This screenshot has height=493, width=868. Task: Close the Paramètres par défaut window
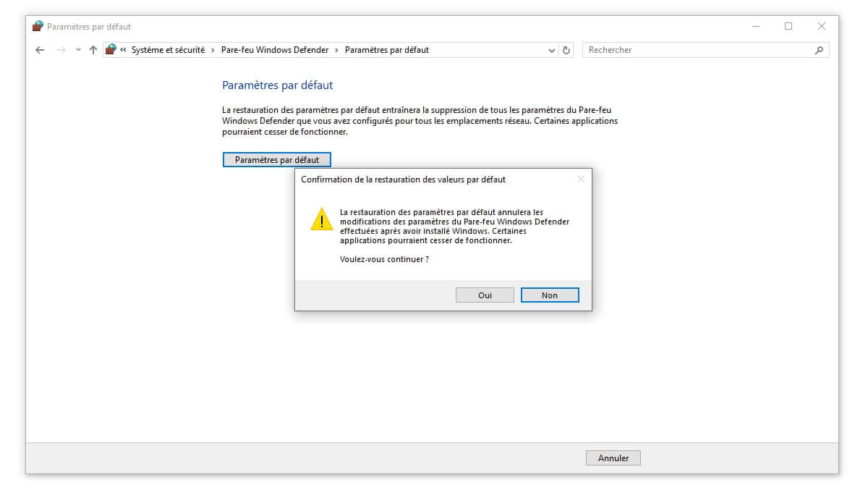point(822,27)
